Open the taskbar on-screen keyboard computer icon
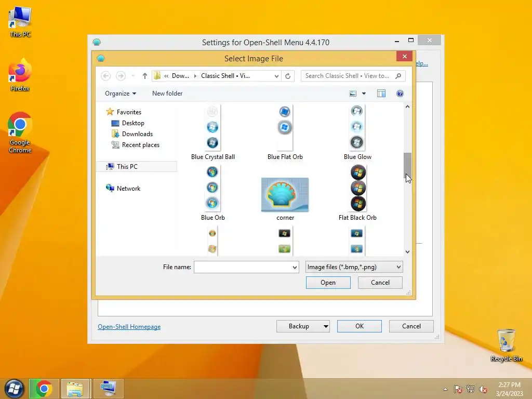The image size is (532, 399). [108, 389]
